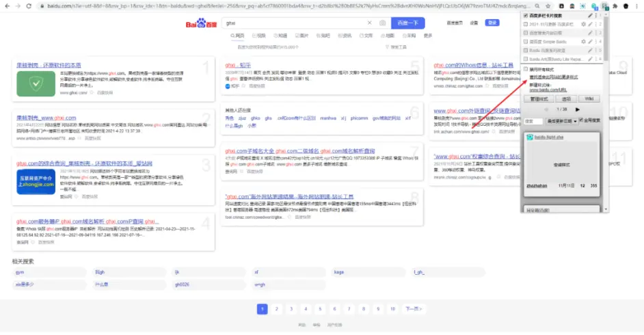Open the search tools filter
The image size is (644, 335).
click(396, 47)
